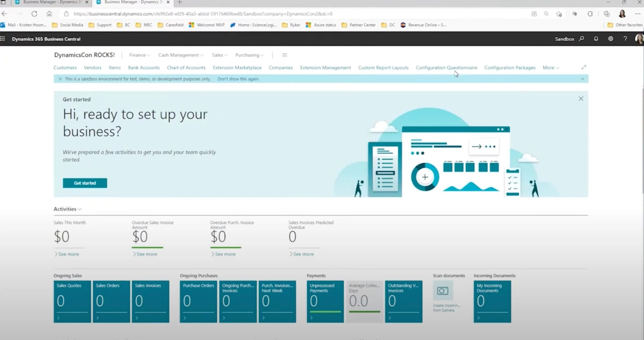Open Configuration Questionnaire

pos(446,67)
